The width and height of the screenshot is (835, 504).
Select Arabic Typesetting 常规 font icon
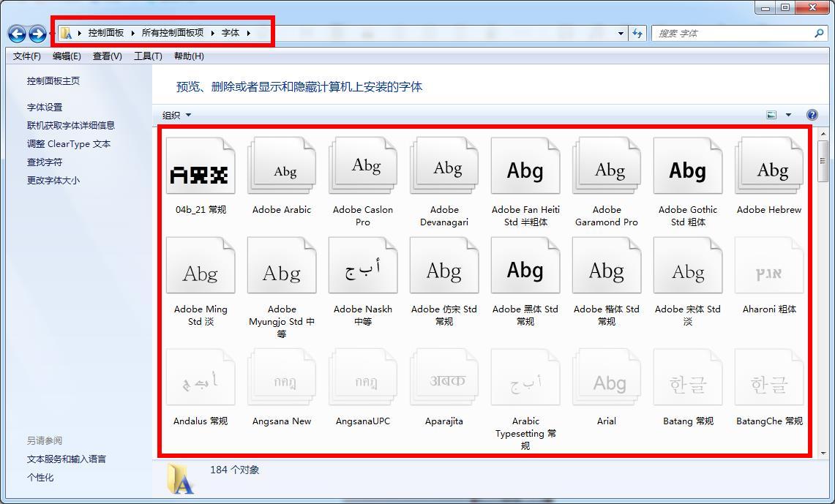pyautogui.click(x=525, y=377)
